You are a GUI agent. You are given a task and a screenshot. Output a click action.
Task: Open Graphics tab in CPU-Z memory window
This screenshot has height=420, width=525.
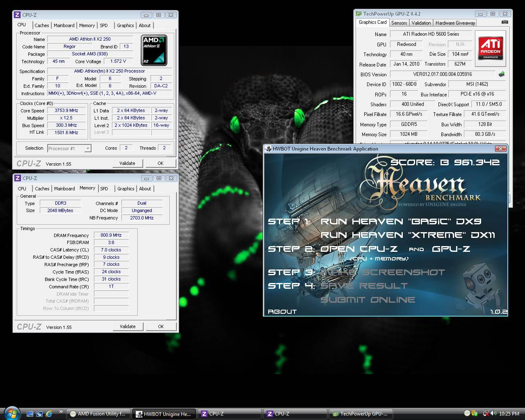[x=126, y=189]
